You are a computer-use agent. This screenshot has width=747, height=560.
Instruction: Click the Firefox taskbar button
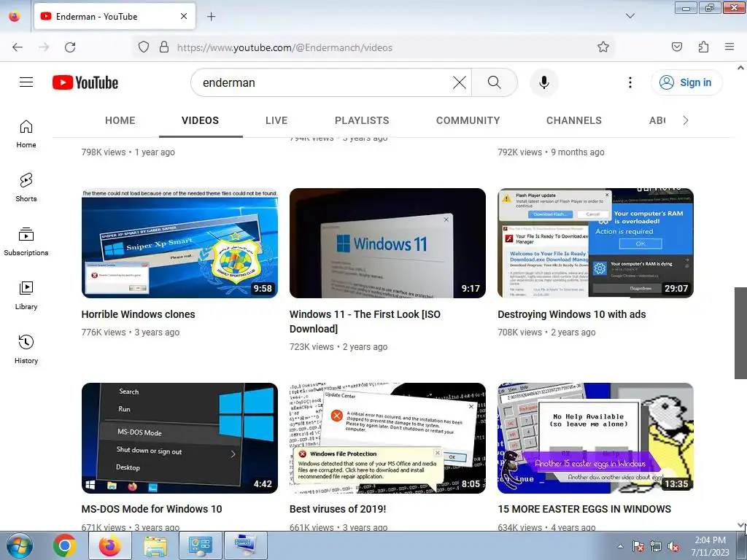point(110,545)
